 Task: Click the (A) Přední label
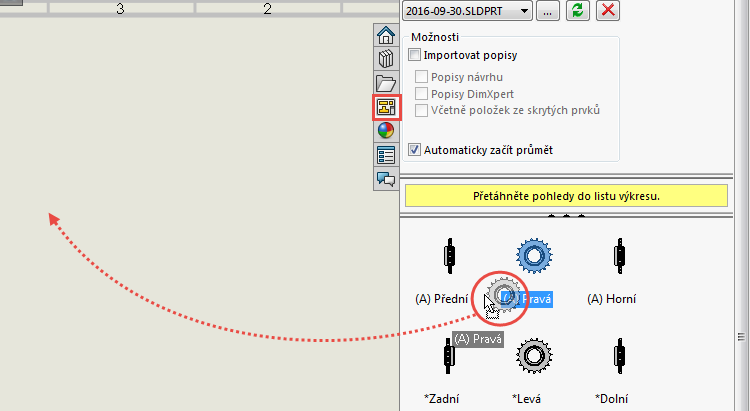(x=441, y=299)
